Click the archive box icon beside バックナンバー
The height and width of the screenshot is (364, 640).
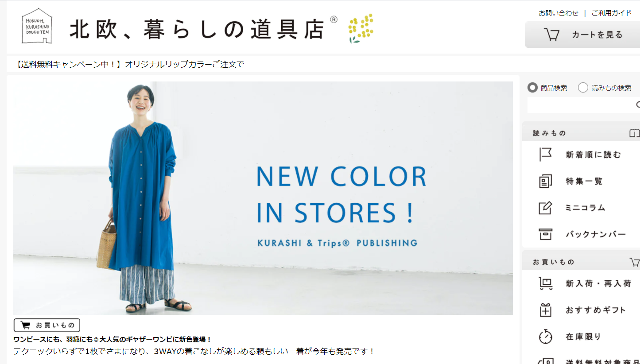click(545, 234)
